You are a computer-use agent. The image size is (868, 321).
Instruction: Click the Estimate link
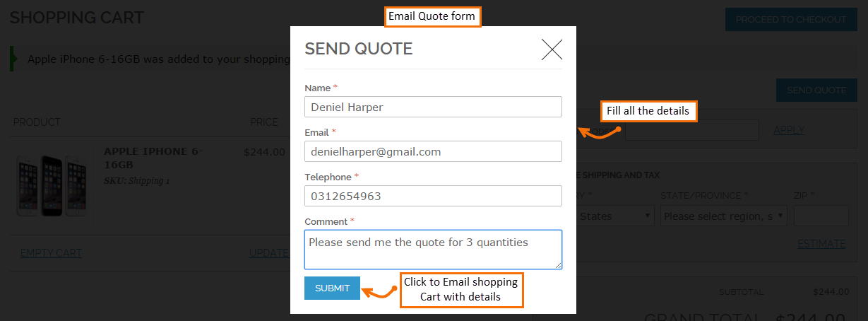tap(821, 244)
